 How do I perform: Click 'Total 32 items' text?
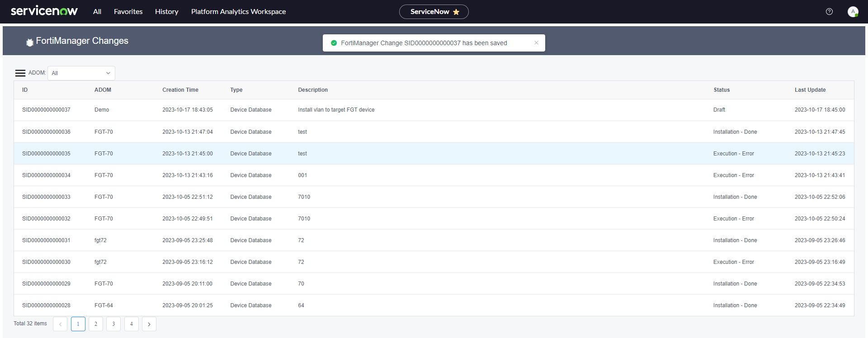tap(30, 324)
